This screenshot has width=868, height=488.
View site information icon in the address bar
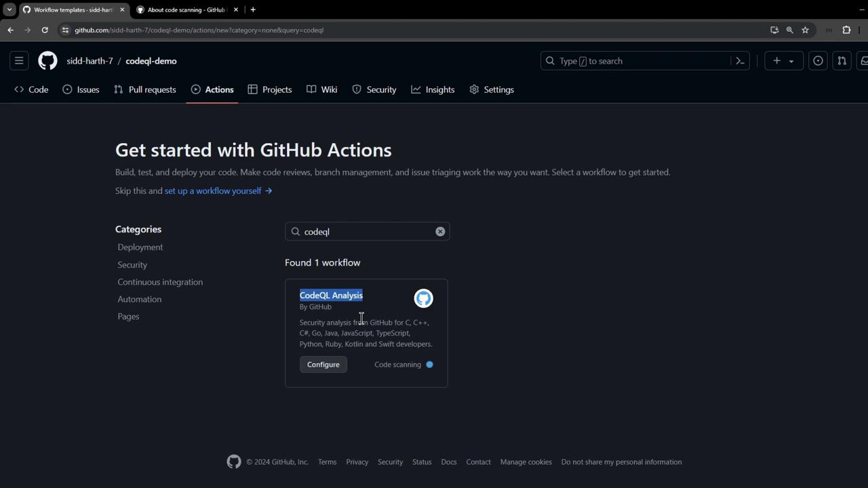(65, 30)
